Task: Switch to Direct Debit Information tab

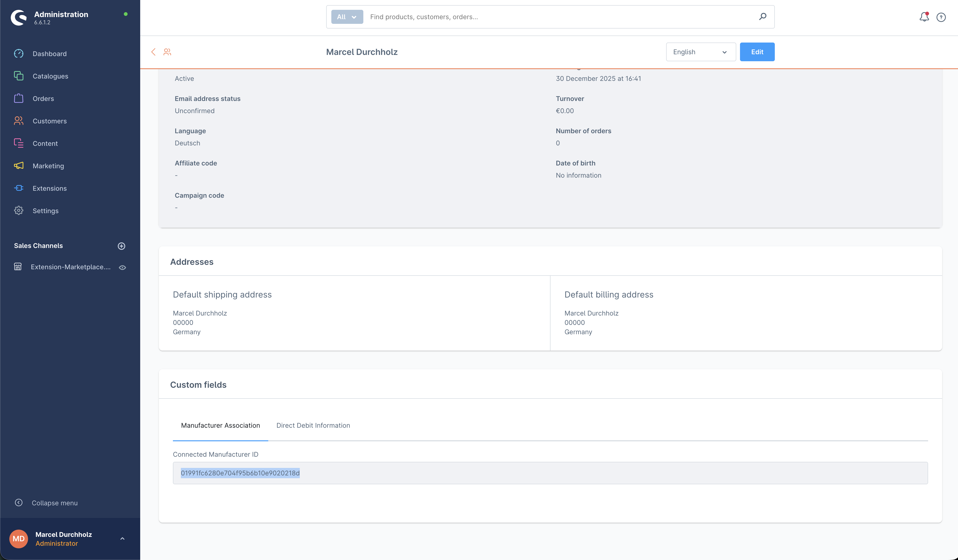Action: pos(313,425)
